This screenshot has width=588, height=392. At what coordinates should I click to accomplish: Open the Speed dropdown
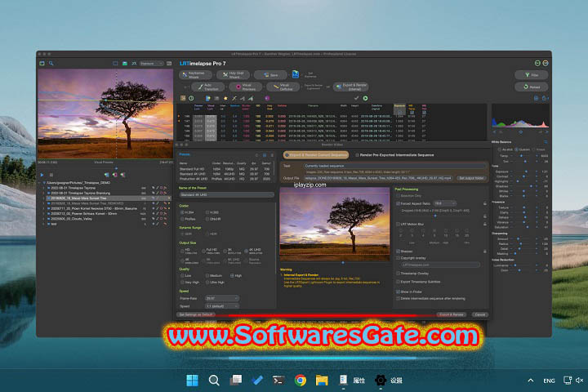(222, 306)
